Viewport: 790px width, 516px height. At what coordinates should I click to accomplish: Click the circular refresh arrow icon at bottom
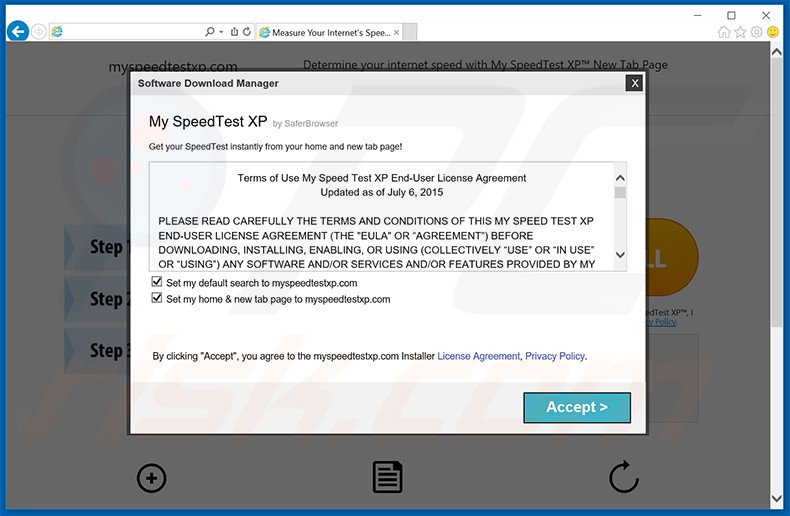(x=624, y=476)
